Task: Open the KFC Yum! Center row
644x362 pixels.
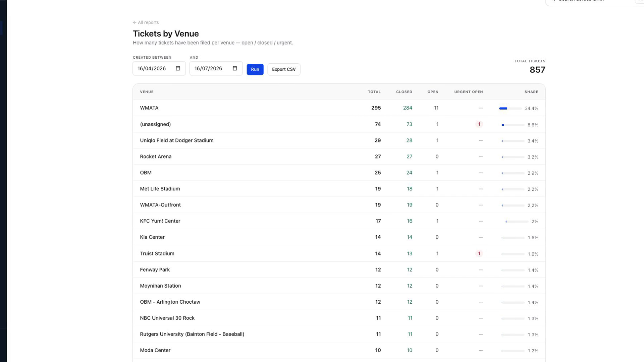Action: click(339, 221)
